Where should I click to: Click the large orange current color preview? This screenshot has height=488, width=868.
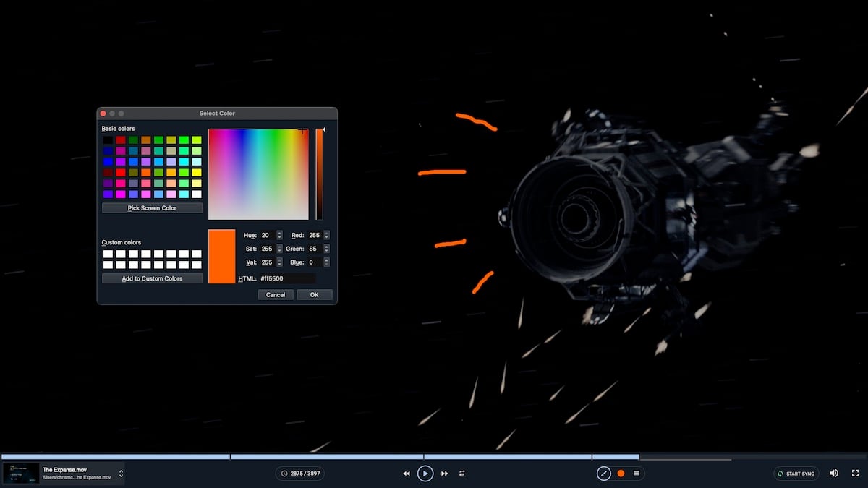pyautogui.click(x=221, y=257)
